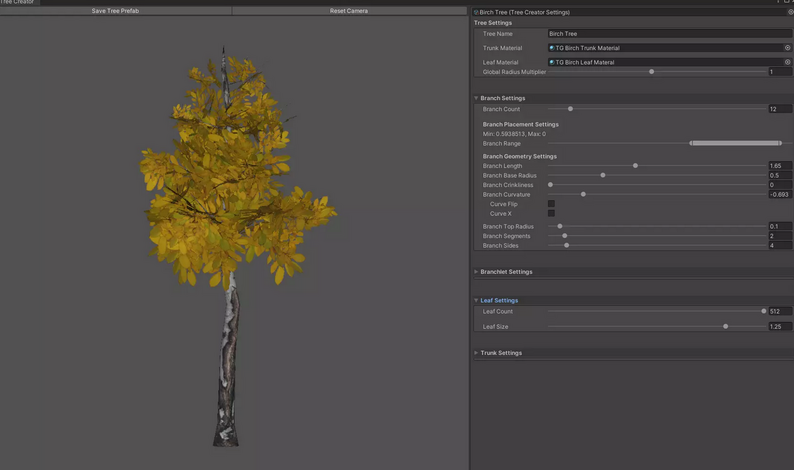Open object picker for Trunk Material
Image resolution: width=794 pixels, height=470 pixels.
(x=787, y=48)
